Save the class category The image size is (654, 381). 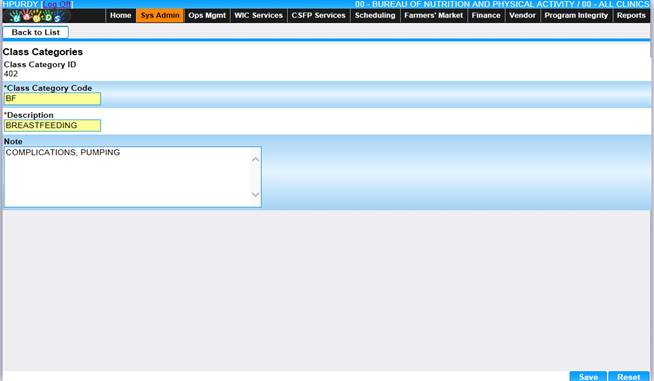point(588,376)
